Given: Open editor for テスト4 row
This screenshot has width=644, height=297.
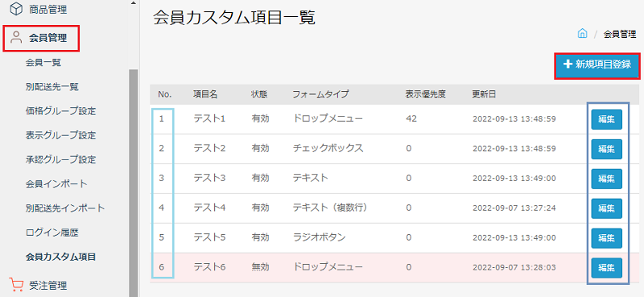Looking at the screenshot, I should point(607,208).
